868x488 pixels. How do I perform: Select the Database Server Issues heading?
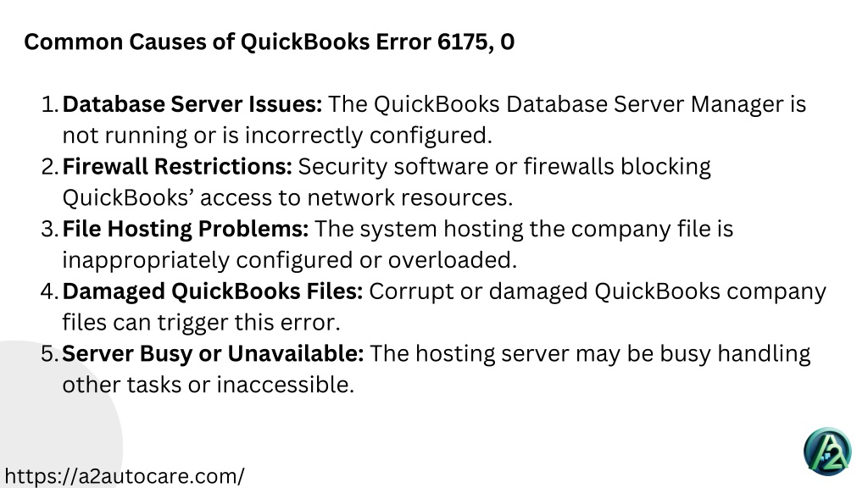(192, 104)
